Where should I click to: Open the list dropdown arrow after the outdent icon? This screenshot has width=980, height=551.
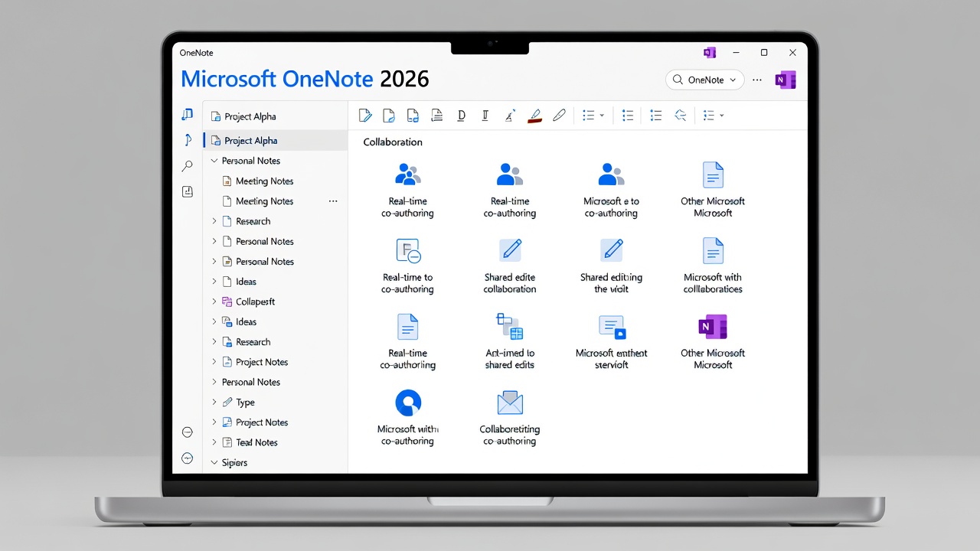(721, 116)
